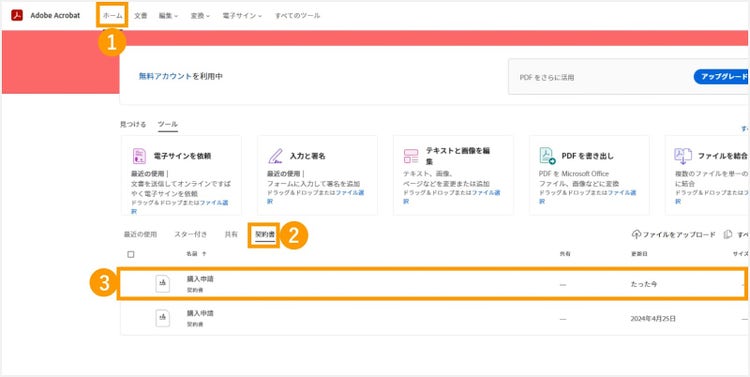Image resolution: width=750 pixels, height=377 pixels.
Task: Switch to スター付き file tab
Action: pyautogui.click(x=191, y=234)
